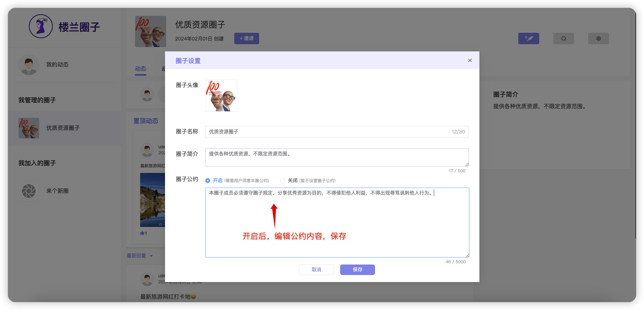Screen dimensions: 644x310
Task: Click the 圈子公约 content textarea
Action: [337, 223]
